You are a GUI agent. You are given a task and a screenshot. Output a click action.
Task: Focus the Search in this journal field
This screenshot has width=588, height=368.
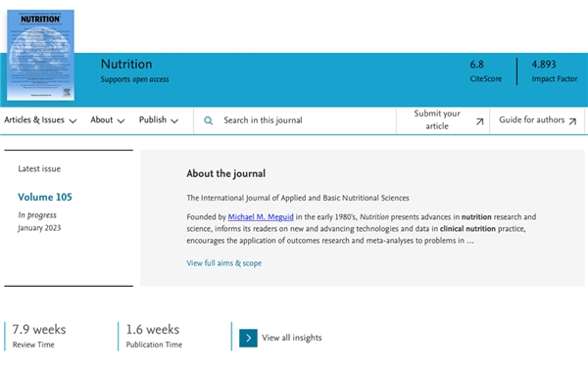[295, 120]
